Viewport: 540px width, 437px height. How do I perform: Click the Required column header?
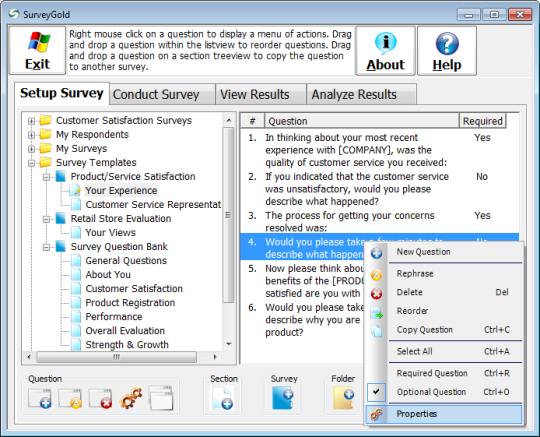coord(482,121)
